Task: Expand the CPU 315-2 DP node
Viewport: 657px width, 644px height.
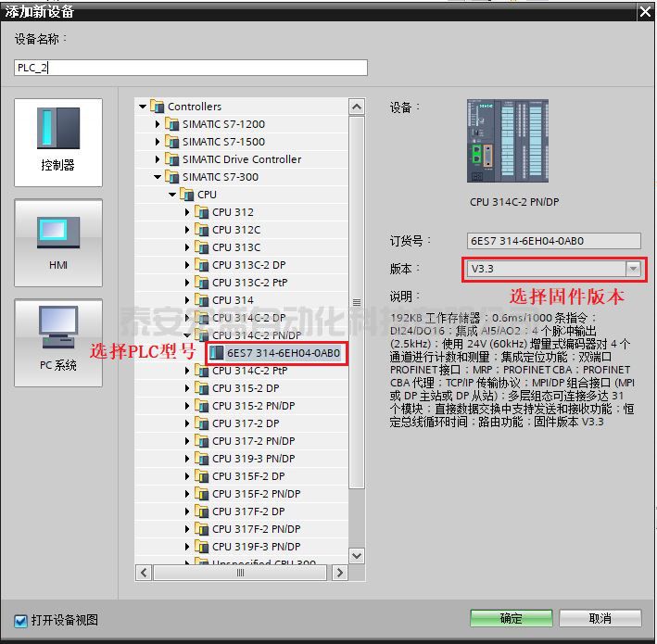Action: tap(186, 388)
